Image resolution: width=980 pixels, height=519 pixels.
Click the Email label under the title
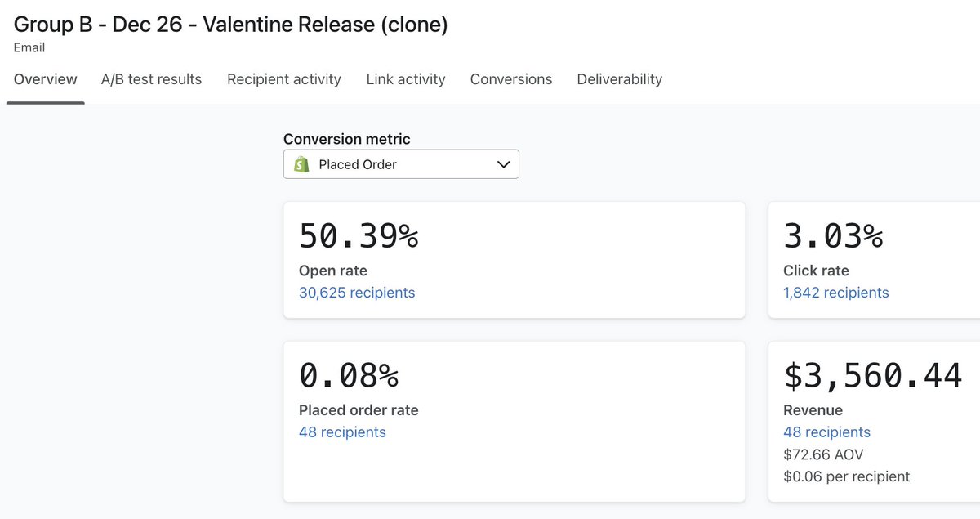point(29,47)
